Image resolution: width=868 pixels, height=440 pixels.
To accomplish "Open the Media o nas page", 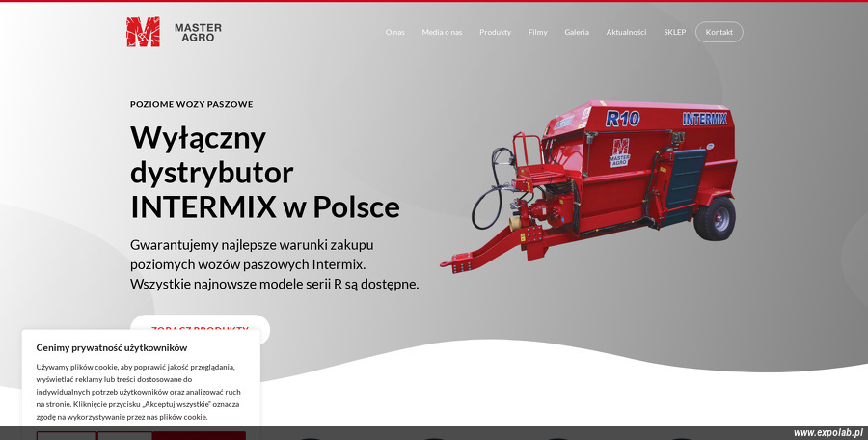I will pyautogui.click(x=442, y=32).
